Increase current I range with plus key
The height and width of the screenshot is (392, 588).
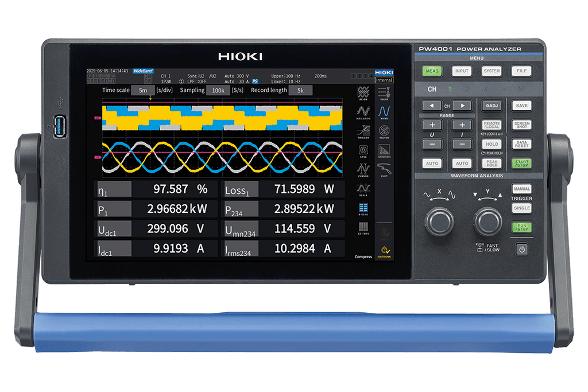tap(462, 125)
